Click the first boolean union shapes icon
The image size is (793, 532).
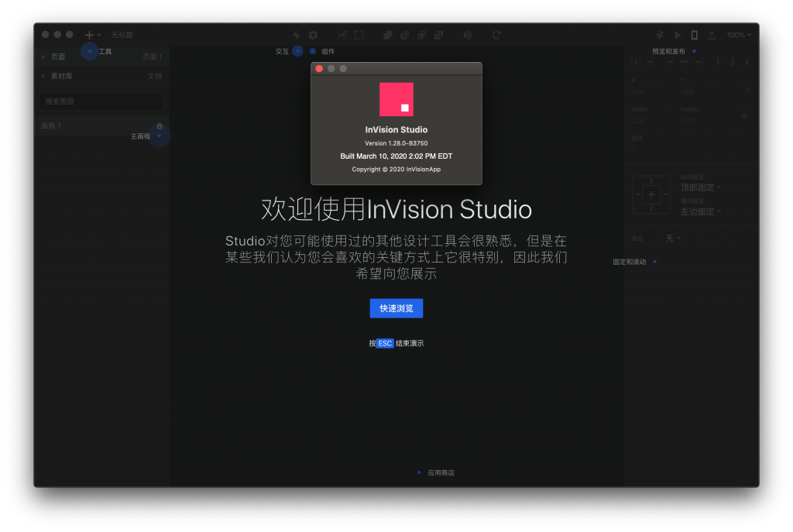click(388, 35)
